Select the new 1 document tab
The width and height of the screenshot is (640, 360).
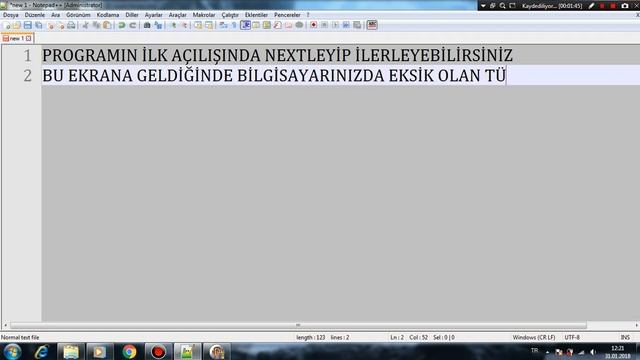(x=16, y=38)
